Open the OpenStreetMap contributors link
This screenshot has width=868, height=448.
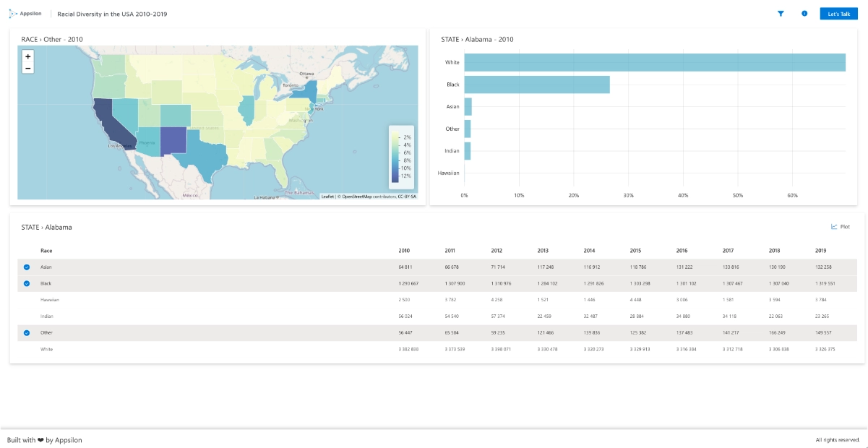coord(358,197)
